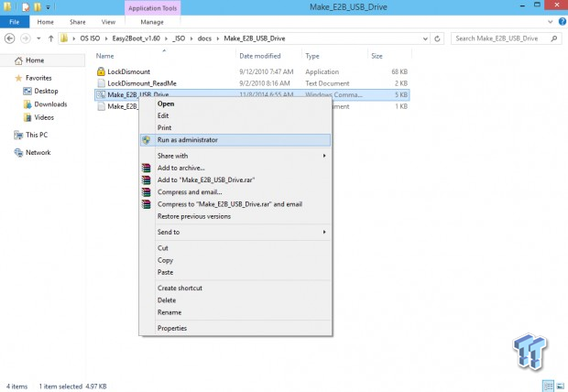Click the Properties quick access toolbar icon
Screen dimensions: 568x392
click(26, 6)
